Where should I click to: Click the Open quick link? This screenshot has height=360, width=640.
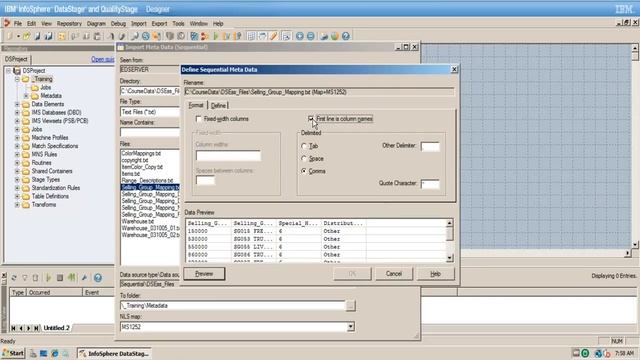[x=102, y=59]
